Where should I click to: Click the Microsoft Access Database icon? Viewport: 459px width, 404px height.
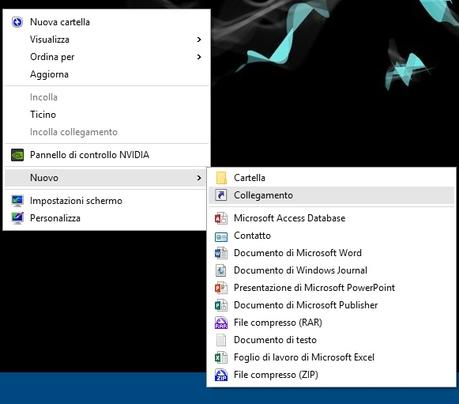tap(221, 218)
